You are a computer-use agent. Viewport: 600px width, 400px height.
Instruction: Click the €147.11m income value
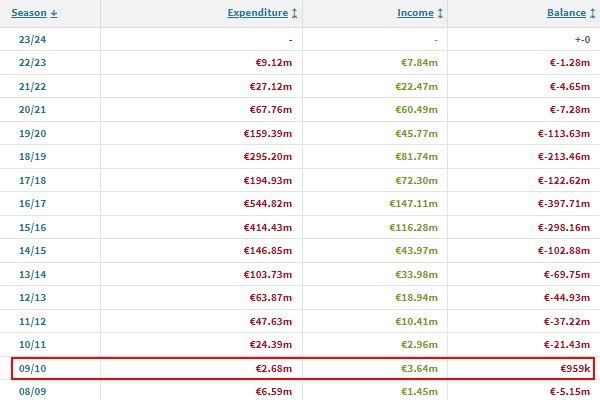coord(413,204)
